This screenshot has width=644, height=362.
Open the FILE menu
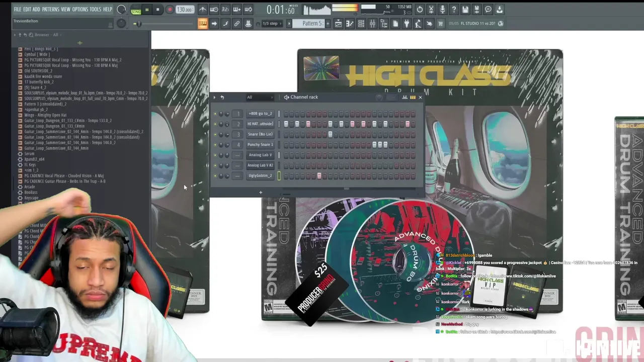(x=18, y=10)
